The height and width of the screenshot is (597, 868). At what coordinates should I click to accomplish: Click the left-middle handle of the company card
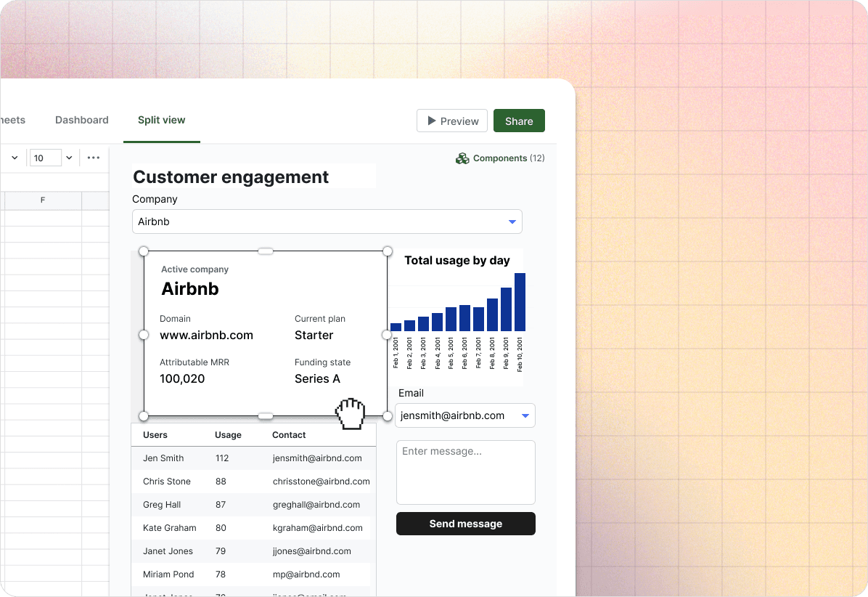(144, 335)
